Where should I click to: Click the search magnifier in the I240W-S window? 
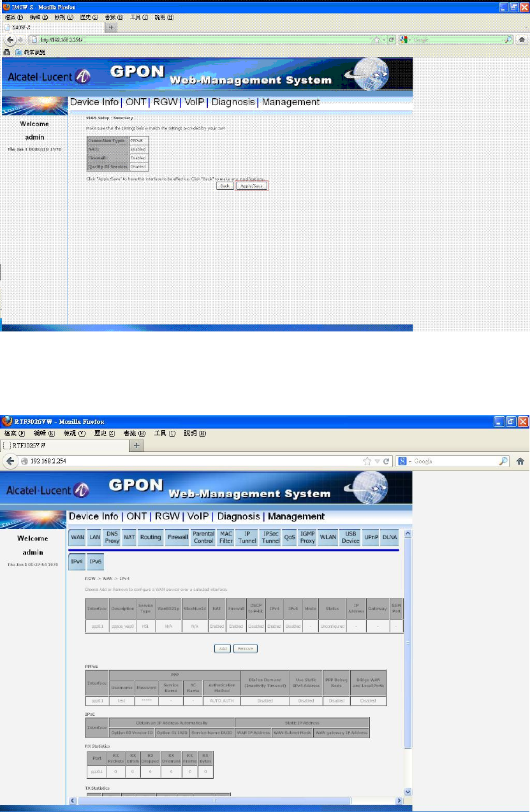pyautogui.click(x=508, y=40)
